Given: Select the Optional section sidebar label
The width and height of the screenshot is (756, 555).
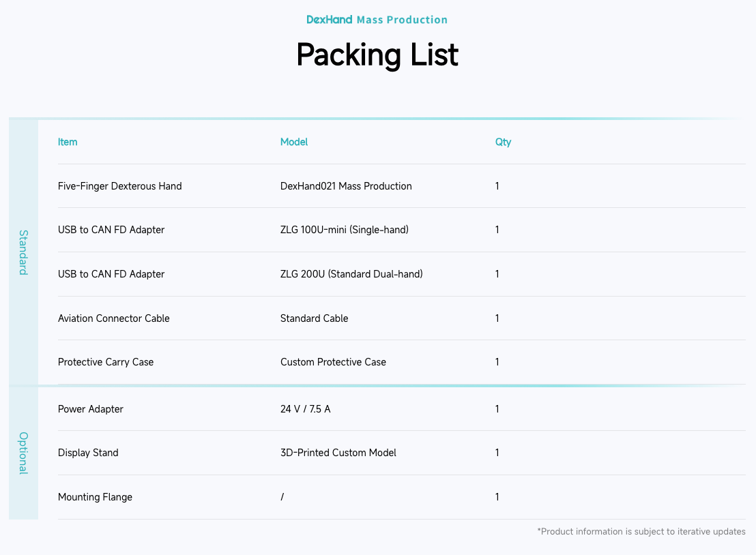Looking at the screenshot, I should pos(23,453).
